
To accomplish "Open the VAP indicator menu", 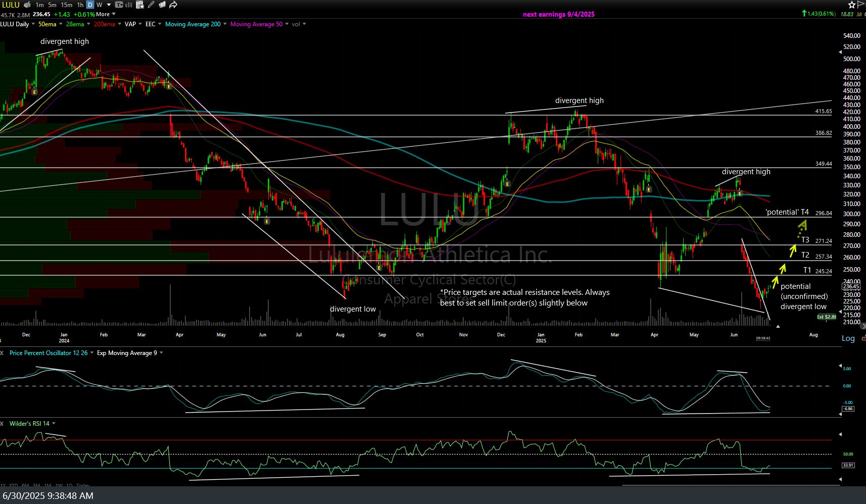I will (x=140, y=24).
